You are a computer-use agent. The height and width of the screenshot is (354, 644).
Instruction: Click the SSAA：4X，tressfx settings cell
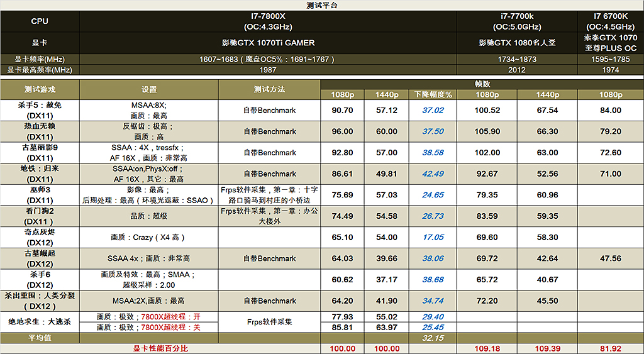[148, 153]
